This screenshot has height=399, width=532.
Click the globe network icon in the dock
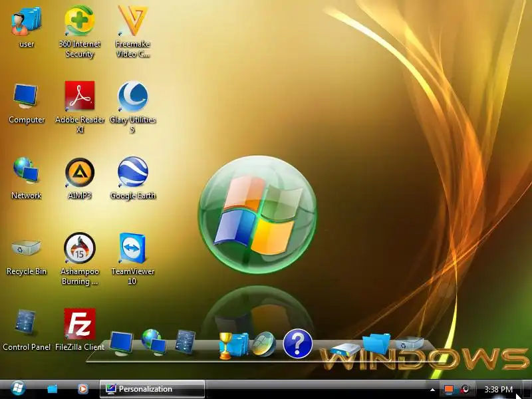pos(154,342)
